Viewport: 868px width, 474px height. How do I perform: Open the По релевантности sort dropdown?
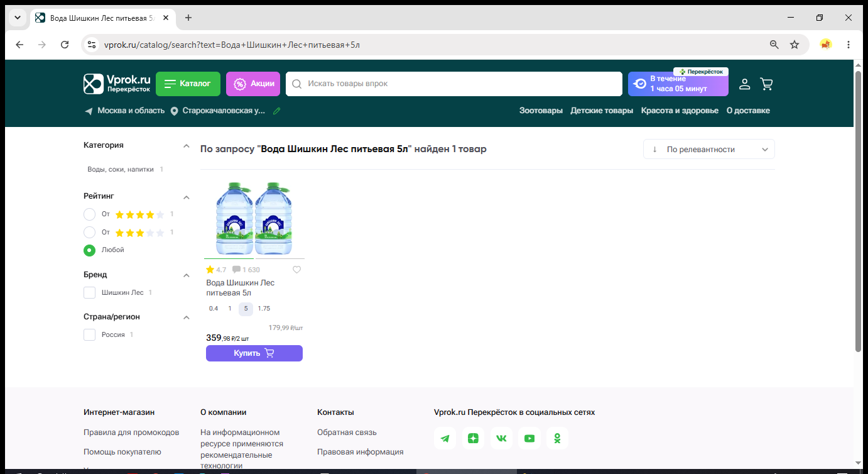point(709,150)
